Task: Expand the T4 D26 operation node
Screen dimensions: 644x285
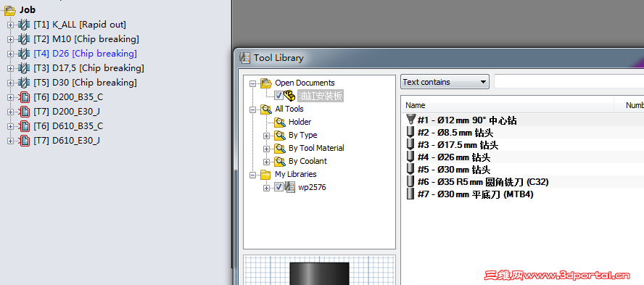Action: click(10, 54)
